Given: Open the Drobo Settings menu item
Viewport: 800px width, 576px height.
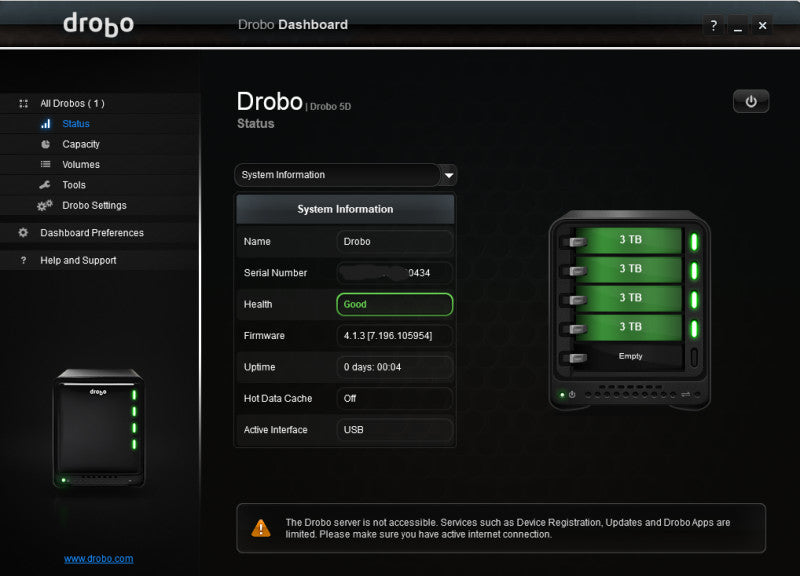Looking at the screenshot, I should (94, 205).
